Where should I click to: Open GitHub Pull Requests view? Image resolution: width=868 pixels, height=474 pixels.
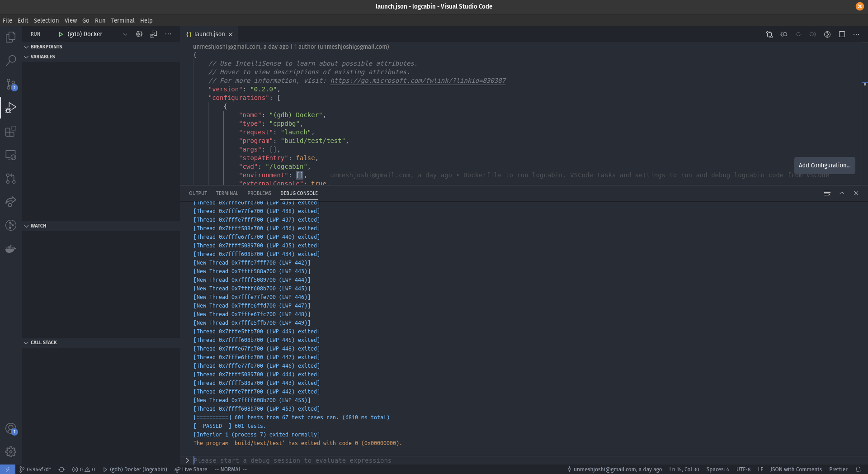coord(11,178)
